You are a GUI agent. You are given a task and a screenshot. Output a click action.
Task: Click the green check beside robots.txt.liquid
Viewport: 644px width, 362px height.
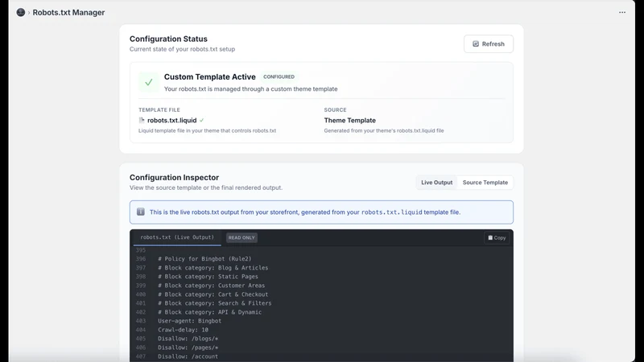(x=202, y=120)
